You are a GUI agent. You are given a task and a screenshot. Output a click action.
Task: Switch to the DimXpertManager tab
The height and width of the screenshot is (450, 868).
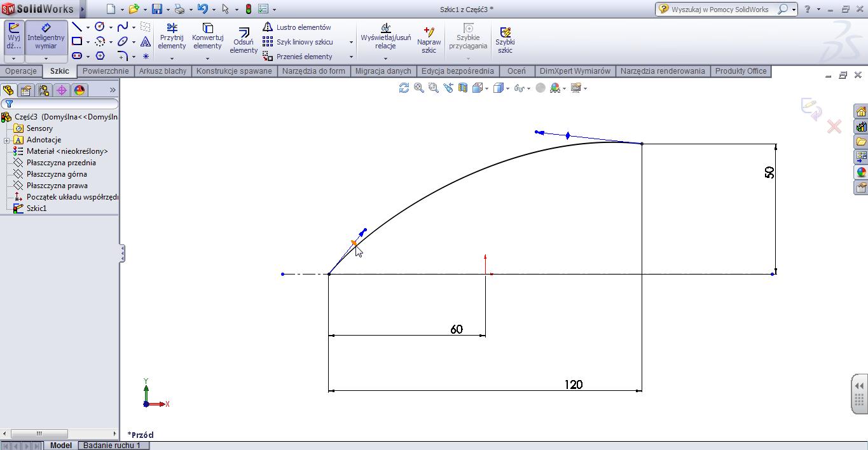coord(62,90)
